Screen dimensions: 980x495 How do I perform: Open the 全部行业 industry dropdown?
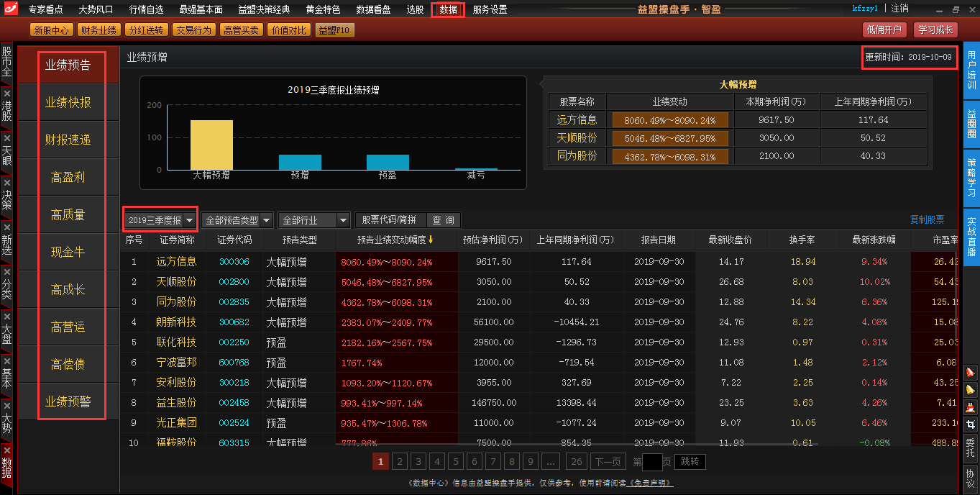tap(343, 220)
